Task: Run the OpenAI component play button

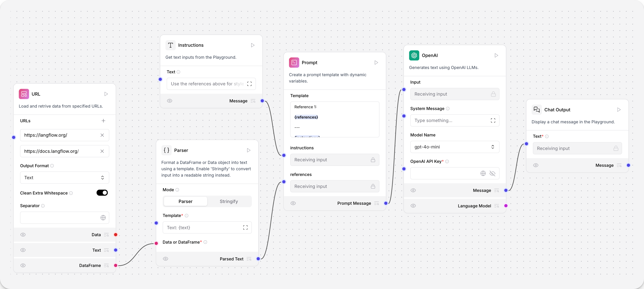Action: tap(496, 55)
